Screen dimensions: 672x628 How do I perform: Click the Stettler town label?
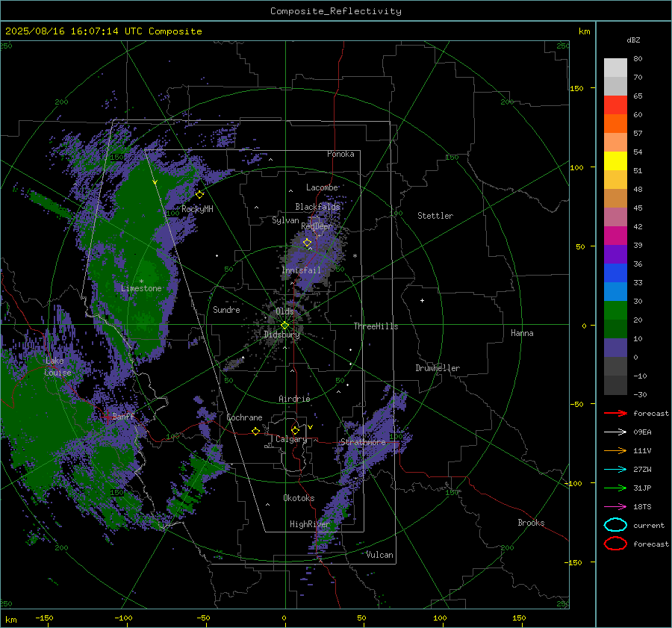coord(435,216)
